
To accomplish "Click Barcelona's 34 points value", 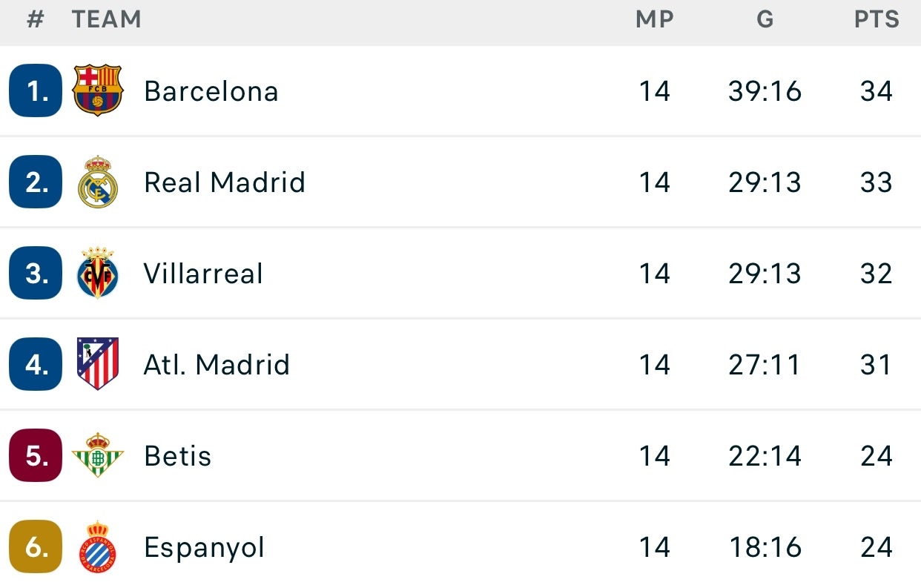I will click(x=877, y=91).
